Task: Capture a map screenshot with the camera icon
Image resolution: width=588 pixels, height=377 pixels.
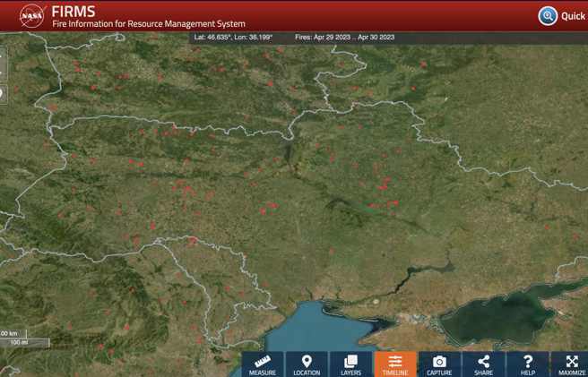Action: [x=439, y=364]
